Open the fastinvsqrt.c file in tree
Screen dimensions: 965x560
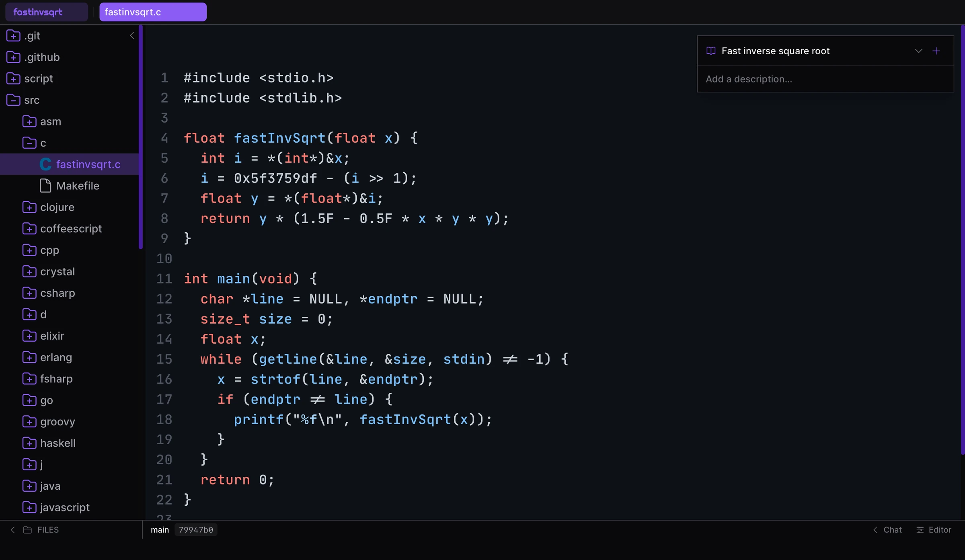point(69,164)
